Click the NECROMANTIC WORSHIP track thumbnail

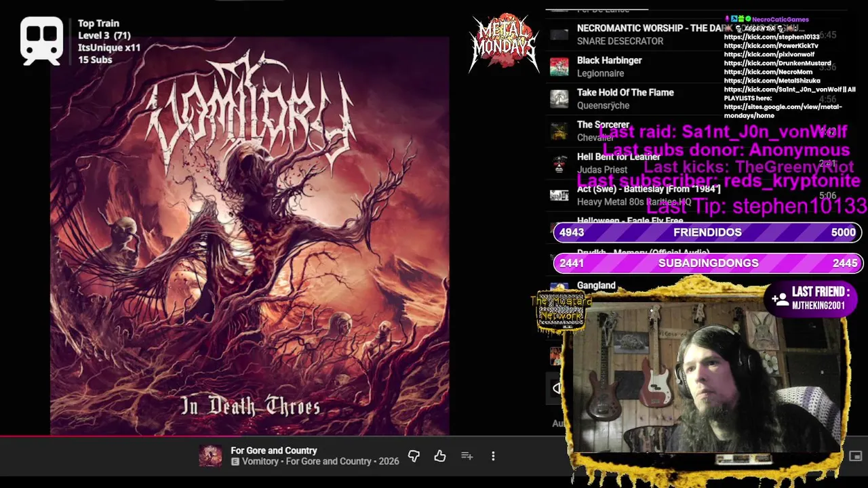point(559,35)
